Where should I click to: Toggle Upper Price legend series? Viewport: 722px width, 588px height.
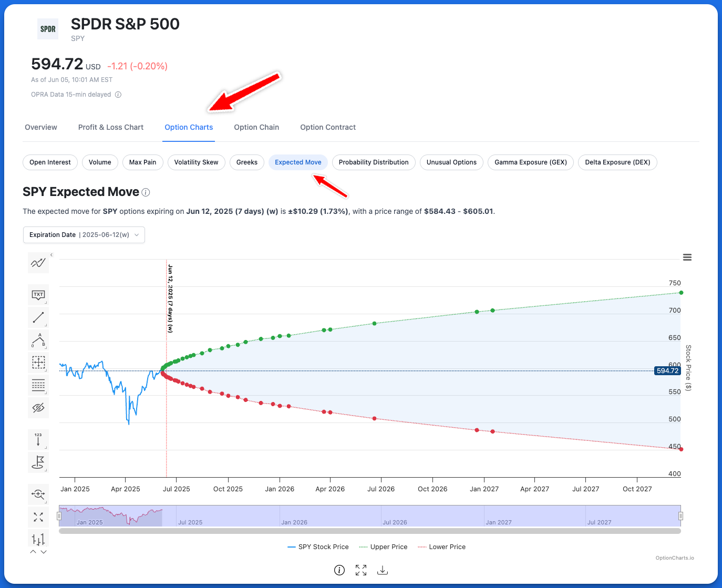coord(383,547)
